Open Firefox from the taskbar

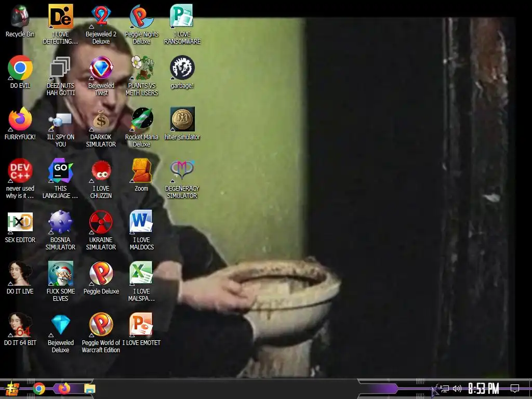click(x=64, y=388)
